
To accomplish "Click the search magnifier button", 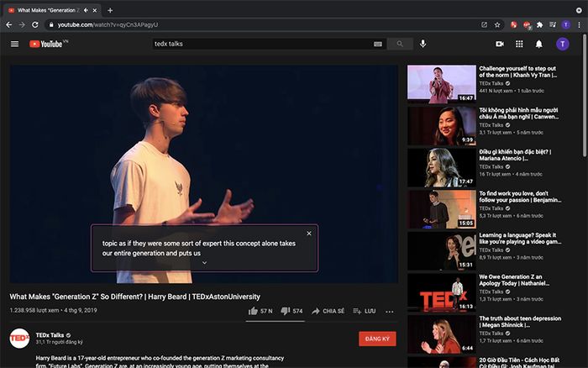I will [400, 44].
